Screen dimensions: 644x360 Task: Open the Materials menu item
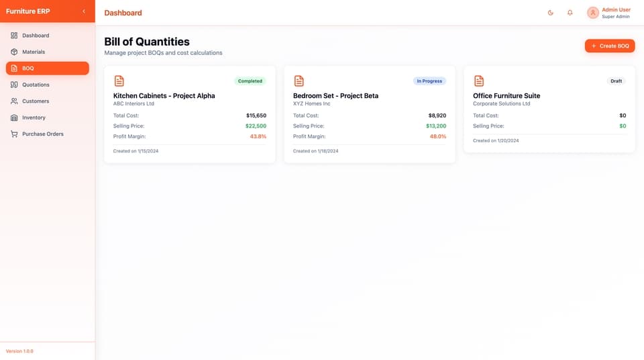[x=47, y=52]
